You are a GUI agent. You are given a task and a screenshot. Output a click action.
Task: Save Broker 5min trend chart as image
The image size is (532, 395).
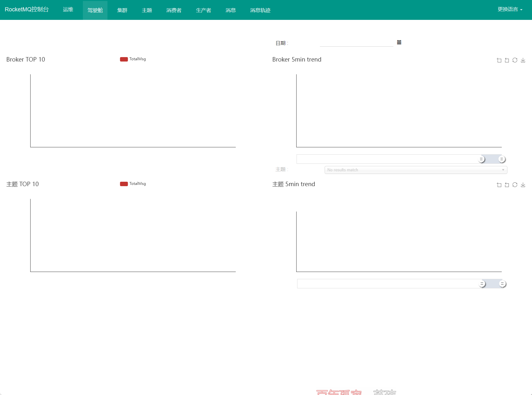pyautogui.click(x=523, y=60)
